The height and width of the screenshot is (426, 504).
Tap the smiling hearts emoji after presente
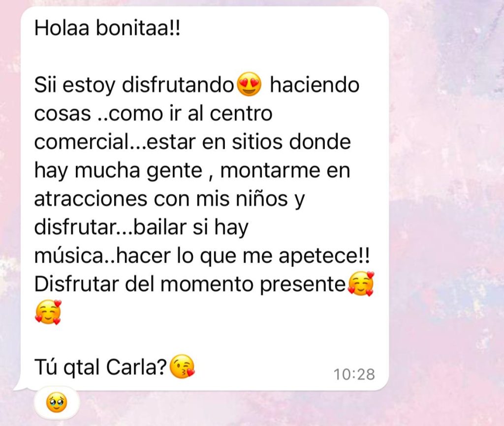[361, 284]
